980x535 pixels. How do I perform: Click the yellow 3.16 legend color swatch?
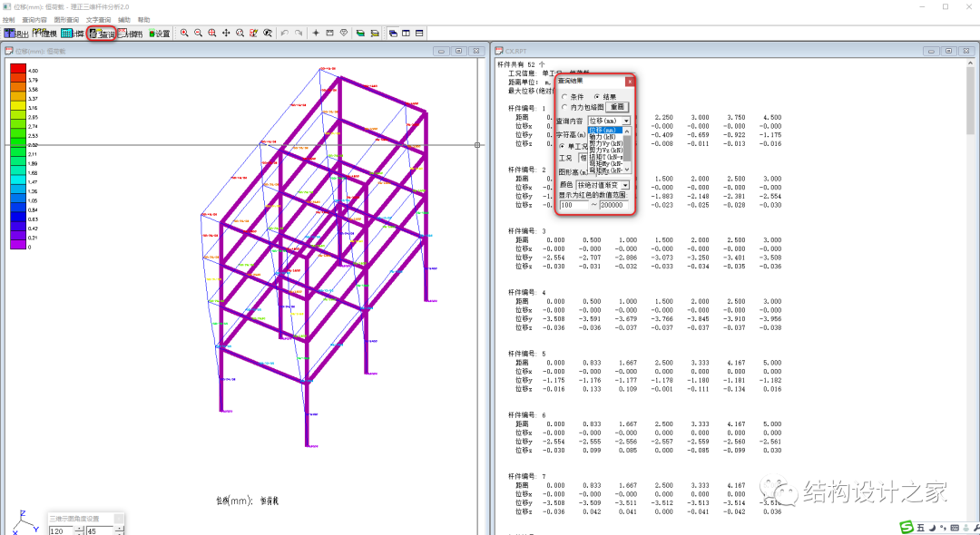(18, 105)
